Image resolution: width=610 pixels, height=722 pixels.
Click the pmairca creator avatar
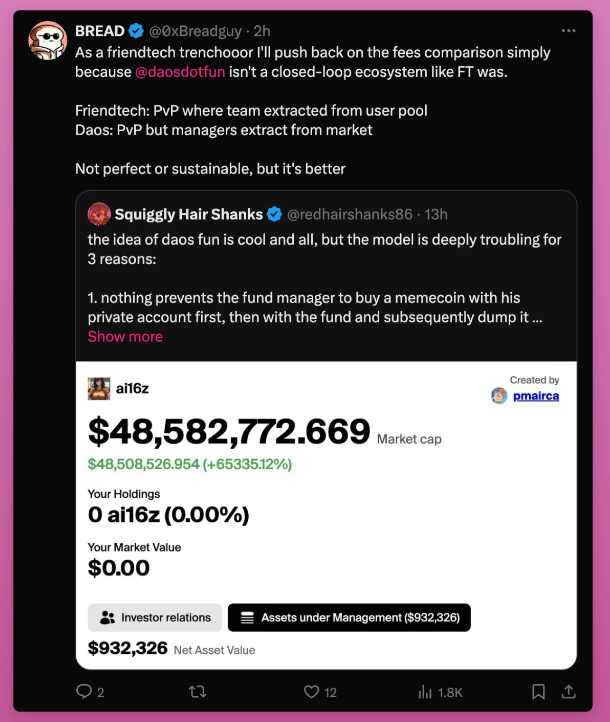(500, 396)
